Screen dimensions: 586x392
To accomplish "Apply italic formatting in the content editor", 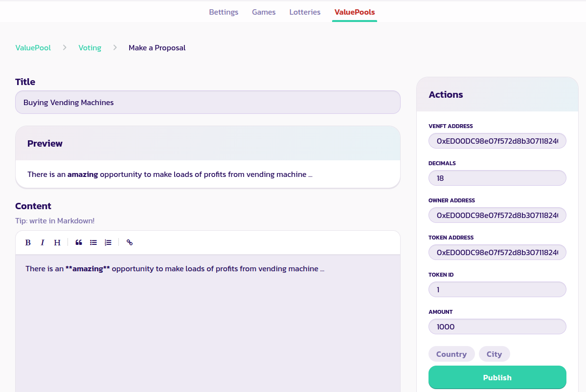I will click(43, 242).
